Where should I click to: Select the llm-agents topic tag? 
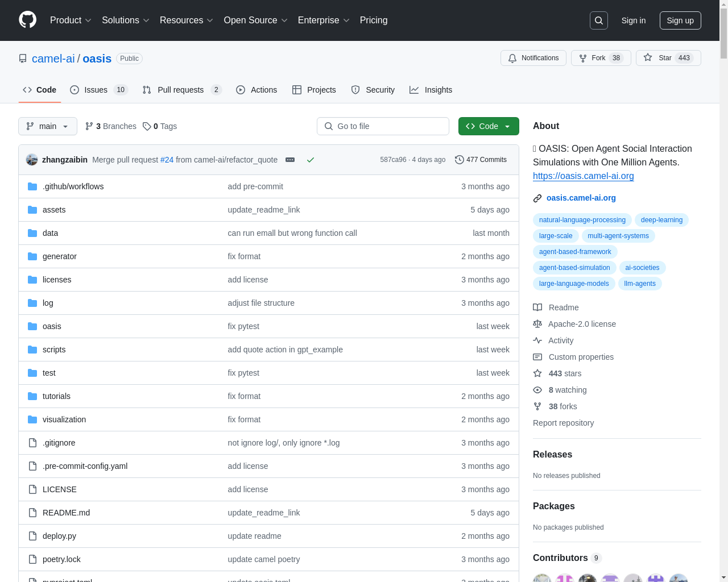[640, 284]
